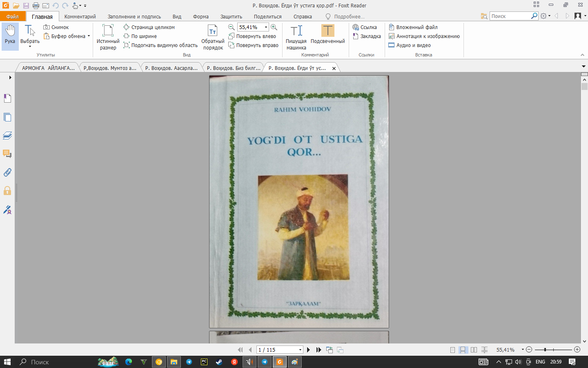Select the Подсвеченный highlight tool
588x368 pixels.
click(x=327, y=34)
